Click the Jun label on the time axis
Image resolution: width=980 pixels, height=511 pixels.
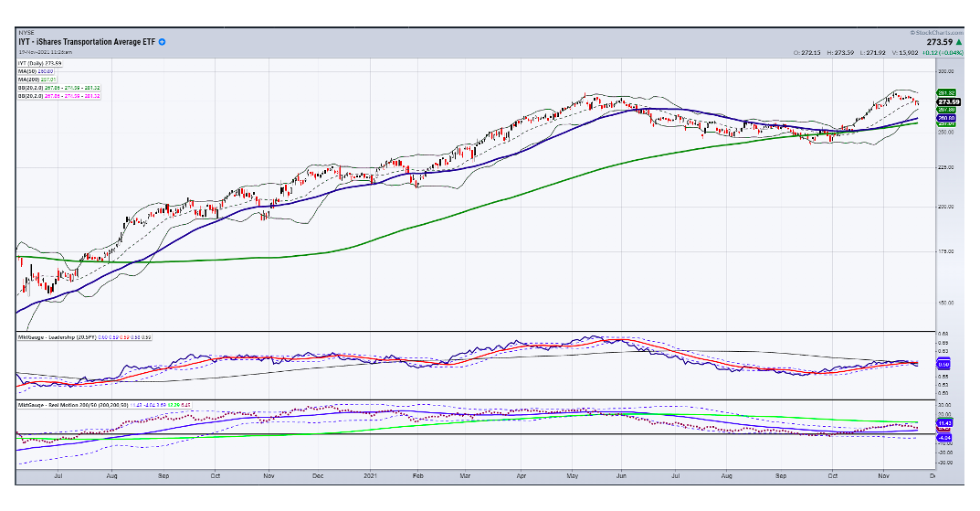[621, 476]
